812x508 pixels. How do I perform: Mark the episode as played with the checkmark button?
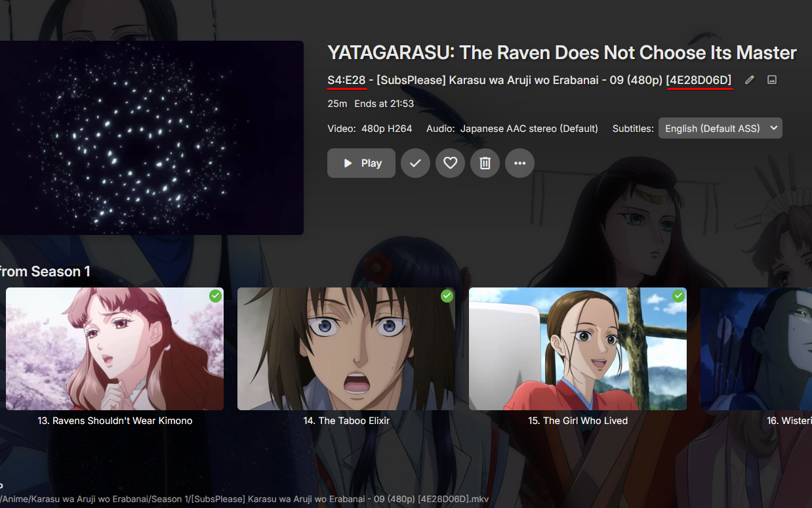[x=415, y=163]
